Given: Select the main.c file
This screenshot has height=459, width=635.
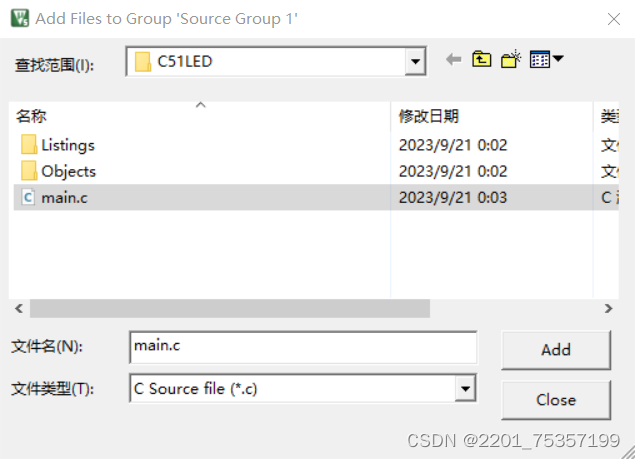Looking at the screenshot, I should [316, 197].
